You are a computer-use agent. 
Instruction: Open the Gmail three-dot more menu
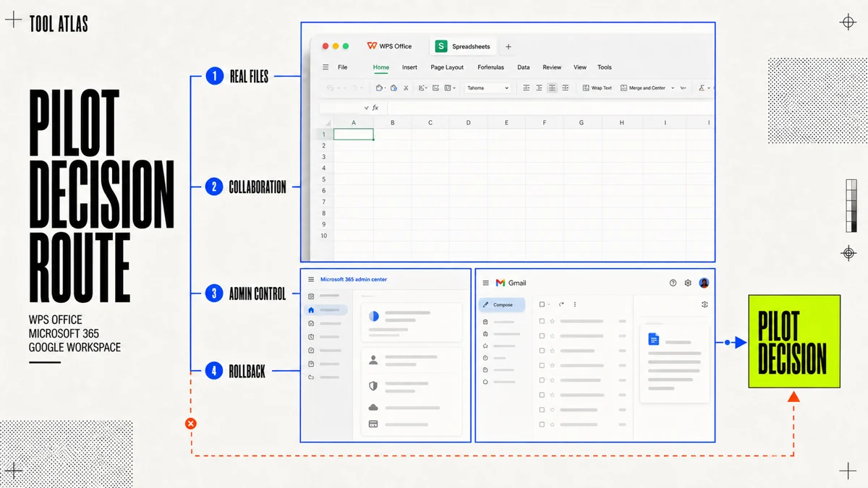[x=575, y=304]
